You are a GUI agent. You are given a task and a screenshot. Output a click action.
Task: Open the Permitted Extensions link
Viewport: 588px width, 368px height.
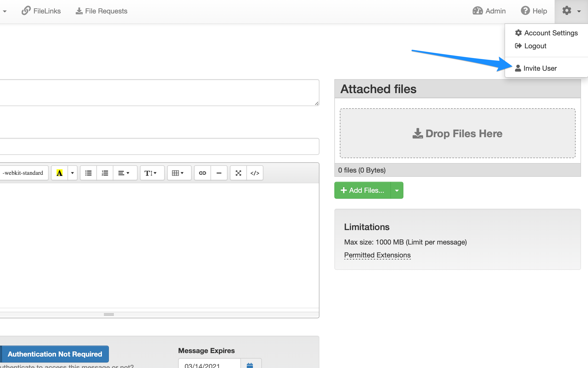point(377,255)
